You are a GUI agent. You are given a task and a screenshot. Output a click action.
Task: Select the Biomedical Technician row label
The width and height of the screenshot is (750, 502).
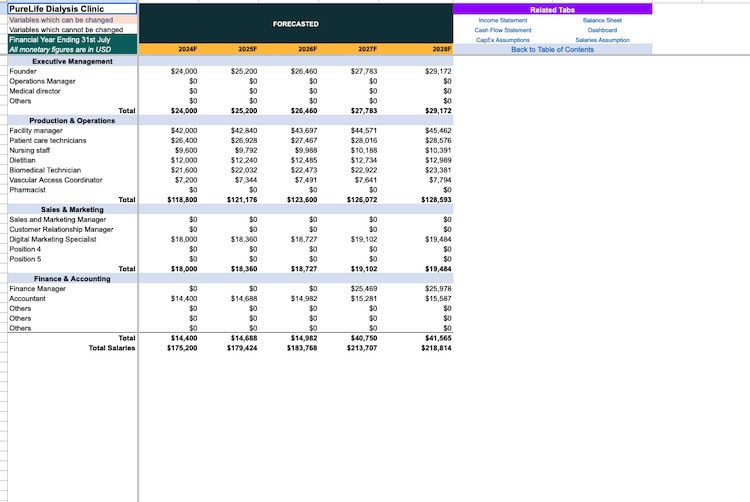pyautogui.click(x=45, y=170)
